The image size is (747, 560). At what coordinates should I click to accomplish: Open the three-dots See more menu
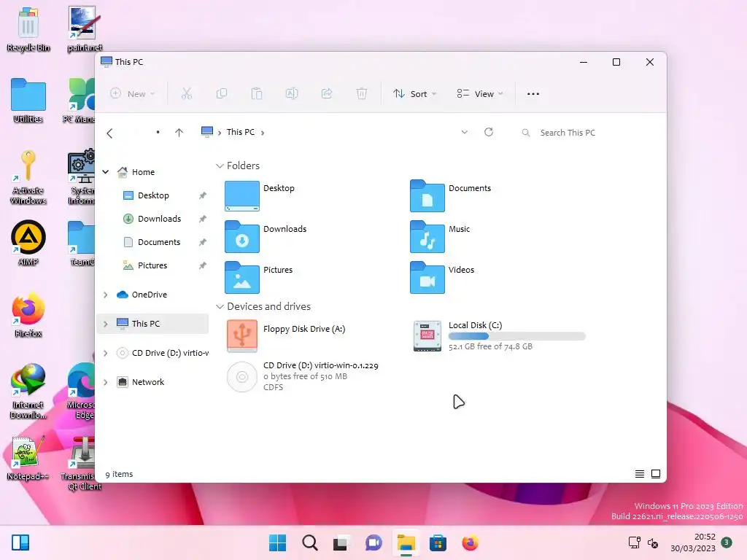click(533, 94)
